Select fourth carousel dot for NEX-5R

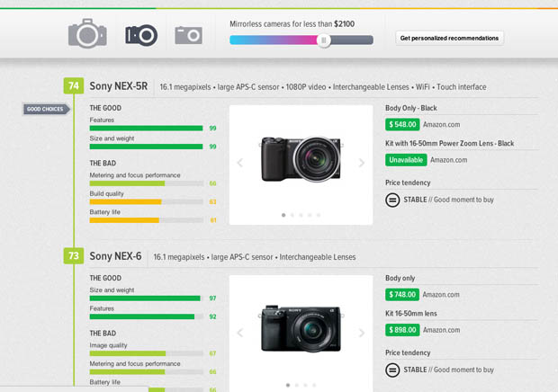tap(310, 215)
